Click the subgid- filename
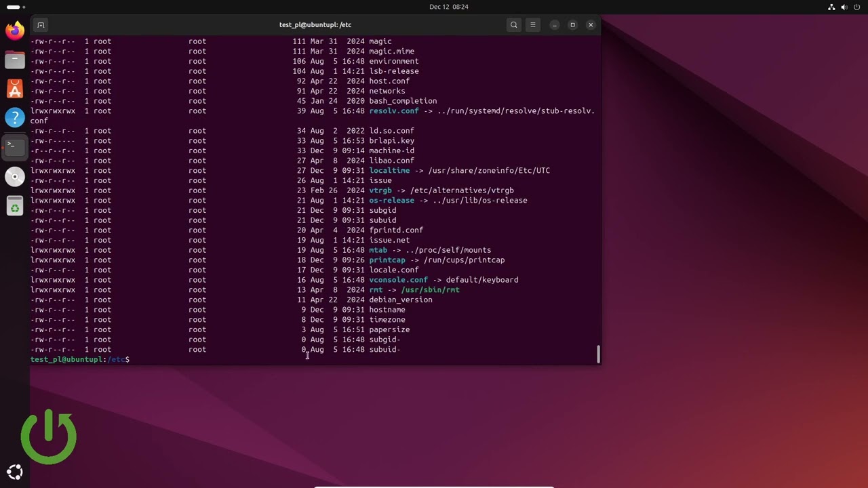 [384, 340]
